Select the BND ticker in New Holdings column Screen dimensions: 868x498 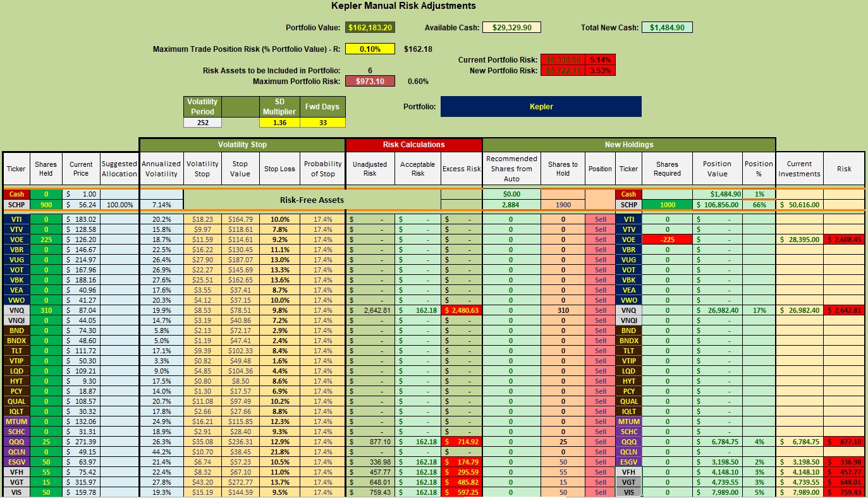click(628, 331)
